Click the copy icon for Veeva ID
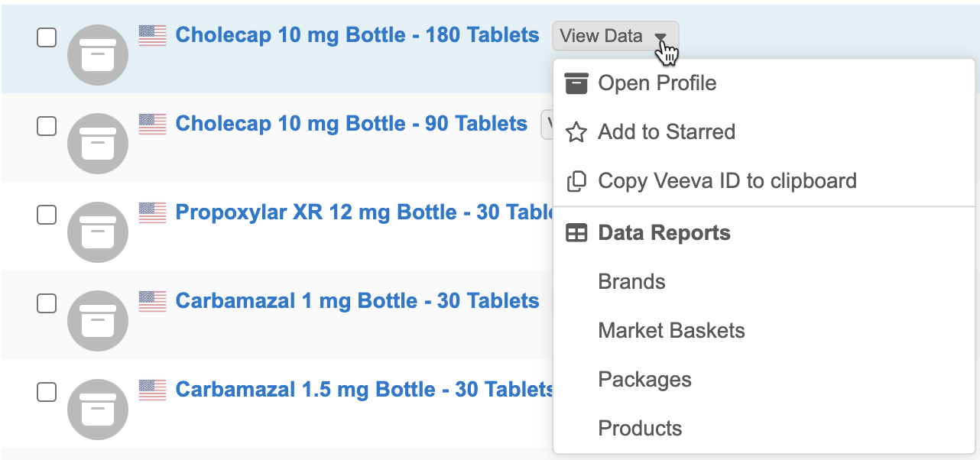 (x=576, y=181)
